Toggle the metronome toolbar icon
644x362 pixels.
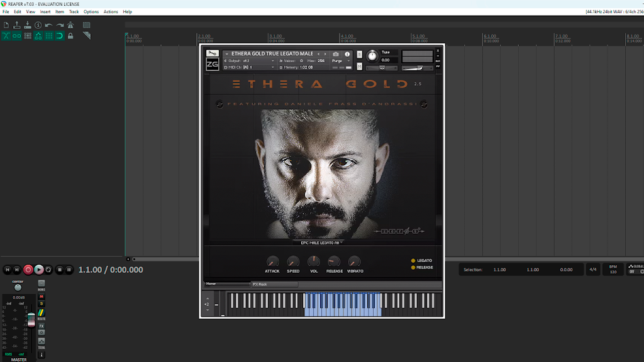pos(70,25)
